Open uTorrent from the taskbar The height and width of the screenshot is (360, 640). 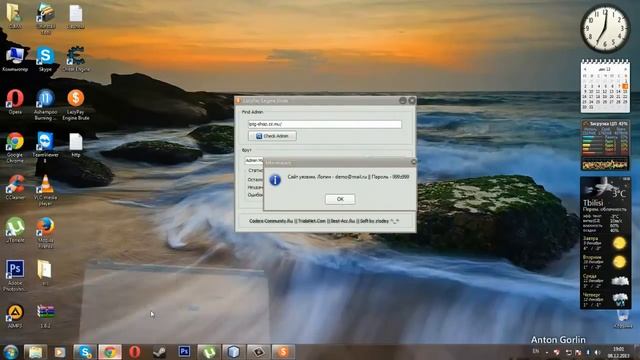209,352
